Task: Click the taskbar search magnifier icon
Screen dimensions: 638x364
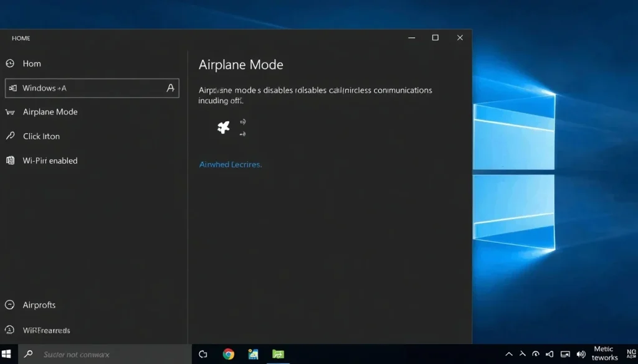Action: (x=28, y=354)
